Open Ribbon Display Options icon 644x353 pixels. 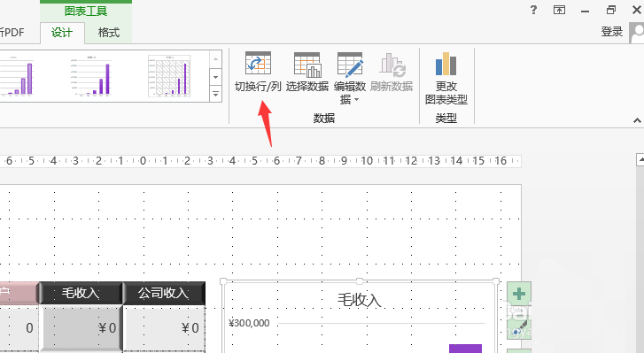point(559,10)
